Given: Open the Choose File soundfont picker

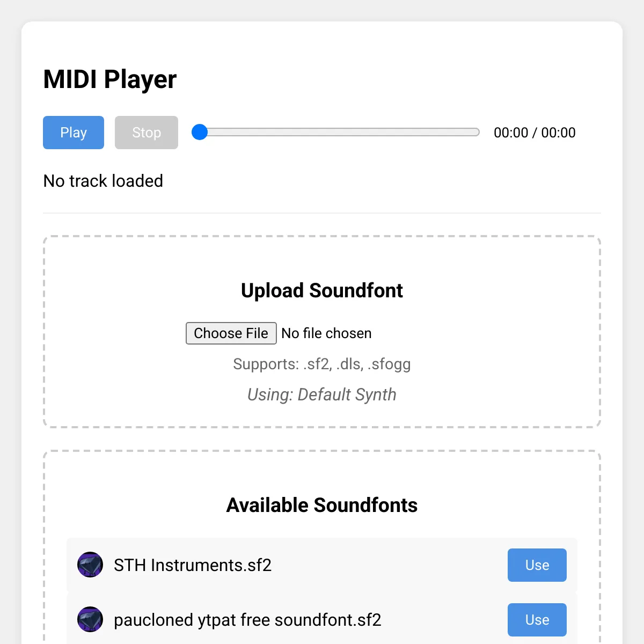Looking at the screenshot, I should tap(231, 333).
